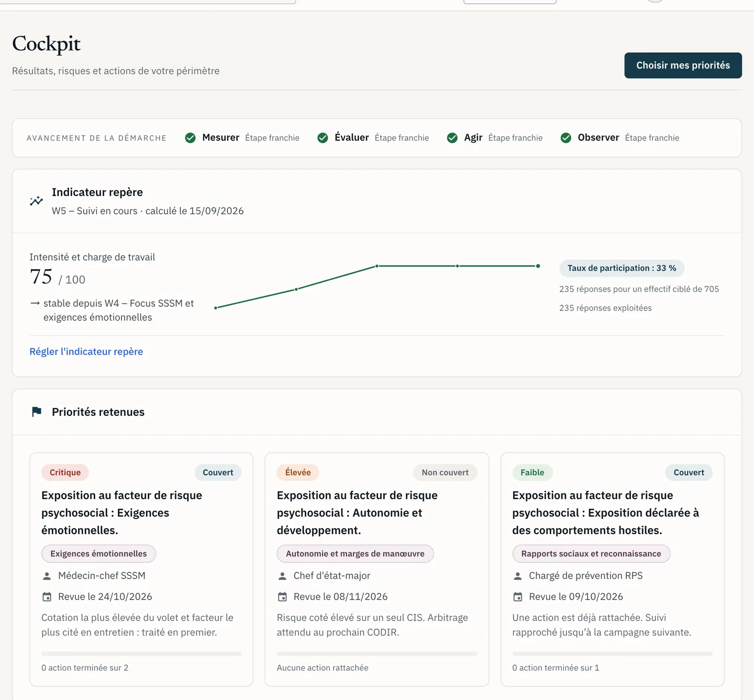Screen dimensions: 754x700
Task: Click the person icon beside Chef d'état-major
Action: coord(282,576)
